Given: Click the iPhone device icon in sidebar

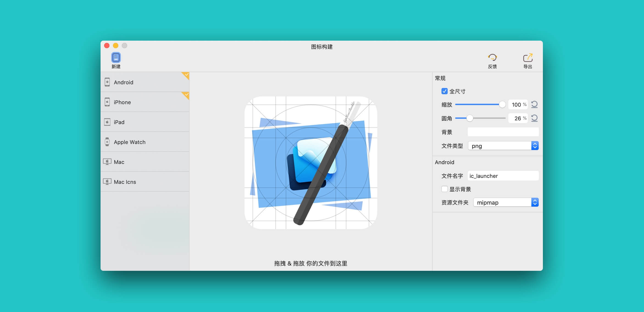Looking at the screenshot, I should pyautogui.click(x=107, y=102).
